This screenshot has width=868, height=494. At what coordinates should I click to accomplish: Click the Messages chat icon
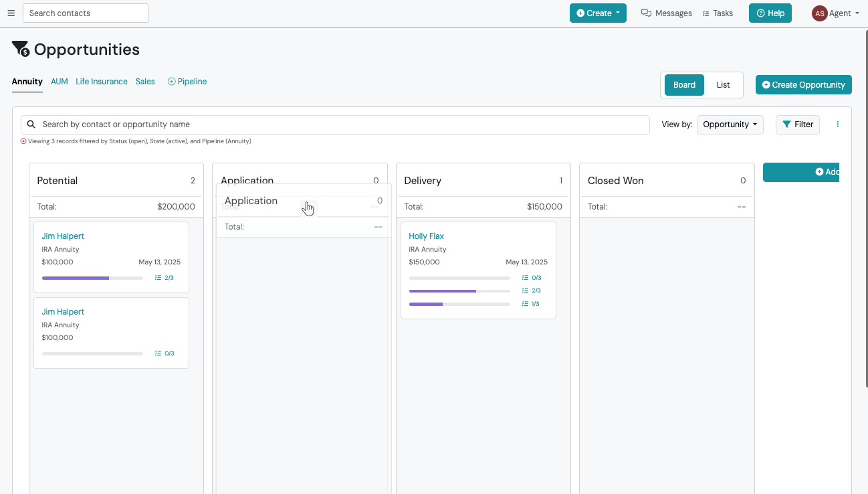646,13
